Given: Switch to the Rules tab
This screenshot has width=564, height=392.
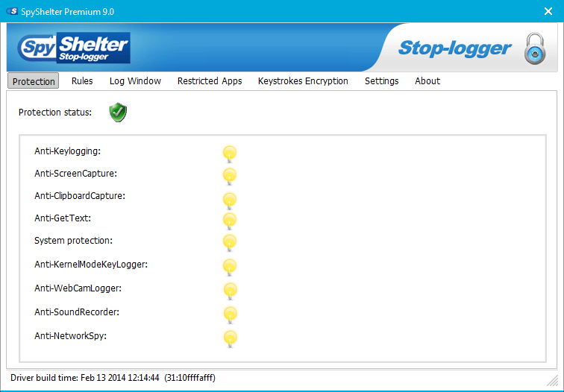Looking at the screenshot, I should coord(82,80).
